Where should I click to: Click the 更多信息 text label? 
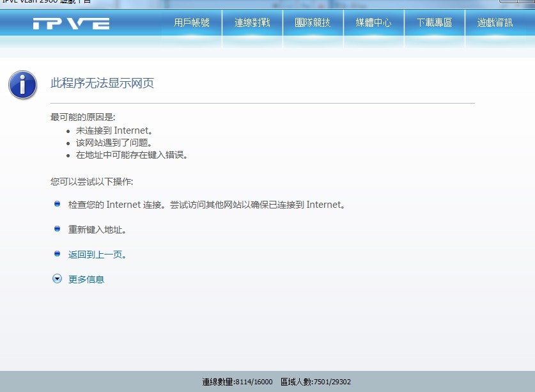(x=86, y=279)
